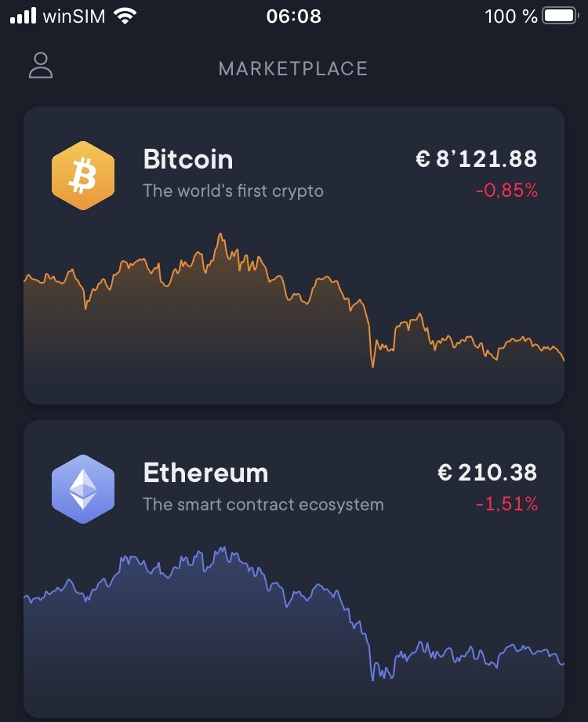The image size is (588, 722).
Task: Tap the blue Ethereum hexagon logo
Action: pos(83,489)
